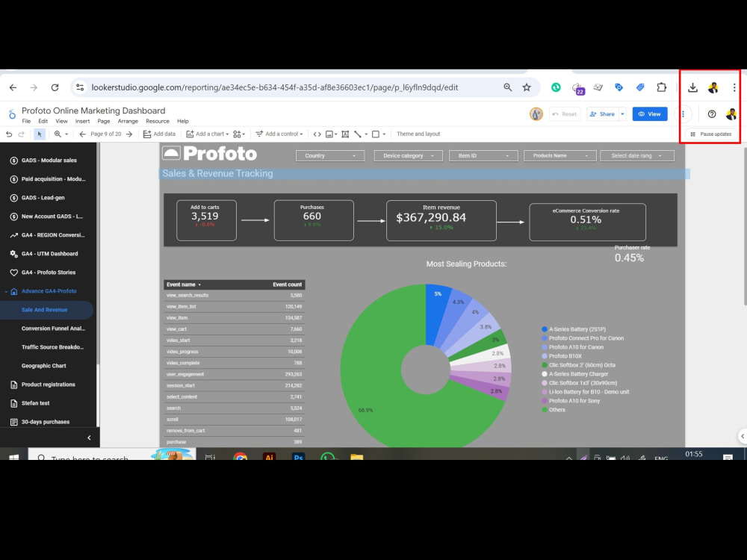Open the Insert menu
The height and width of the screenshot is (560, 747).
[82, 122]
